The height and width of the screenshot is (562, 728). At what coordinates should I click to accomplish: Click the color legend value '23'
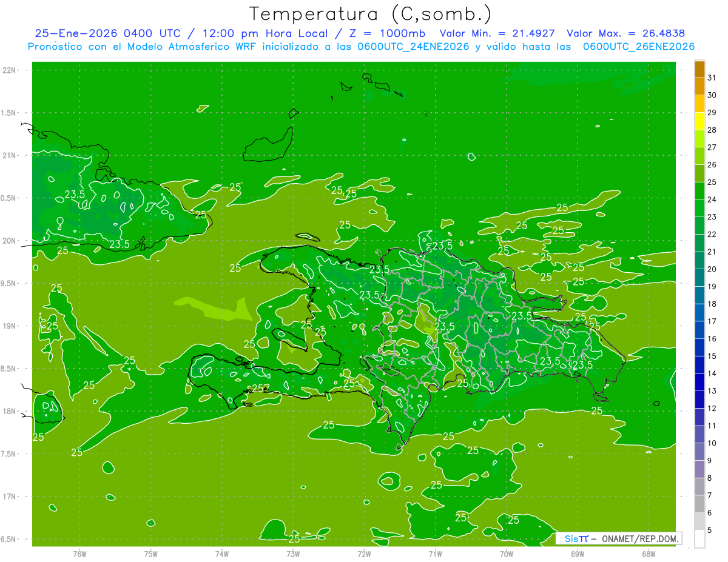(712, 217)
